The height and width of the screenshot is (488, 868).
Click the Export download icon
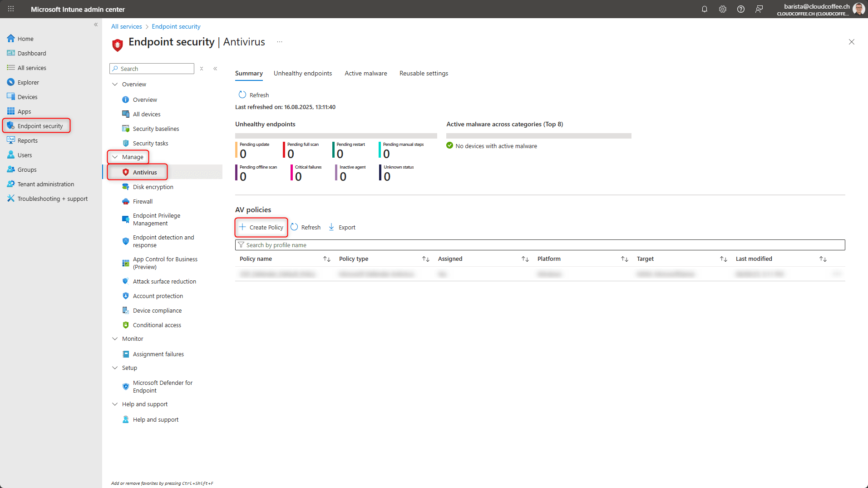(331, 227)
